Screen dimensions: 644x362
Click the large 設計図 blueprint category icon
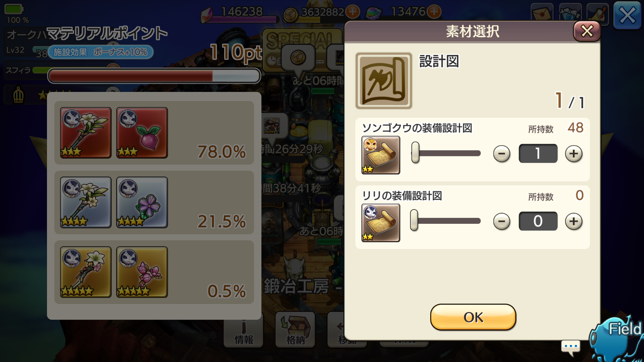pyautogui.click(x=384, y=81)
